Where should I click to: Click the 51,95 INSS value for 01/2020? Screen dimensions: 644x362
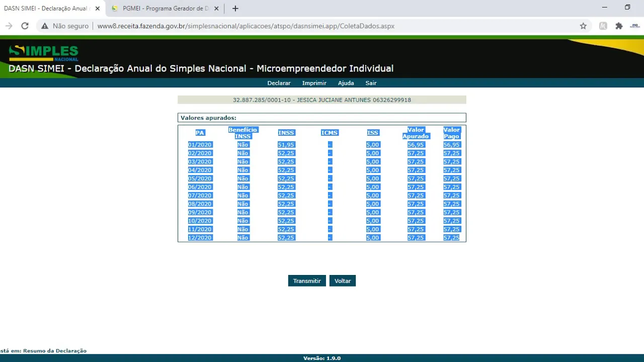click(x=286, y=145)
